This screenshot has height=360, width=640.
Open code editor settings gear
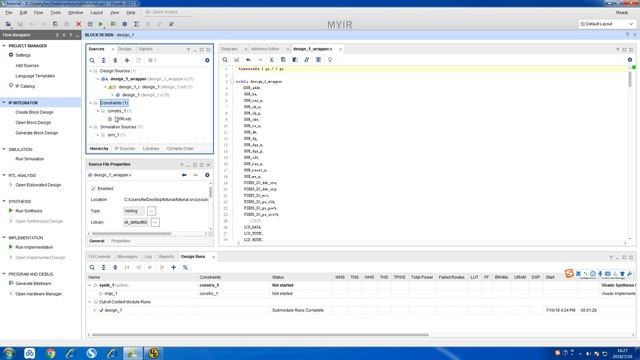[630, 60]
